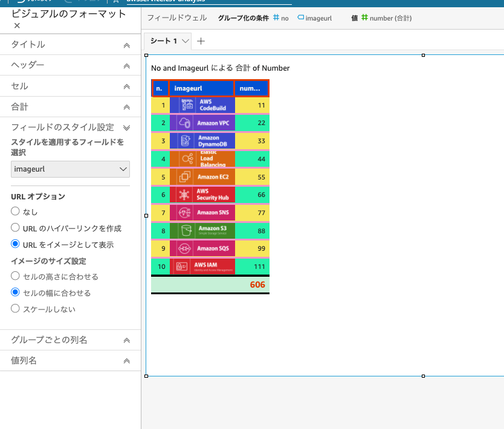This screenshot has height=429, width=504.
Task: Click the Amazon SQS image
Action: (202, 248)
